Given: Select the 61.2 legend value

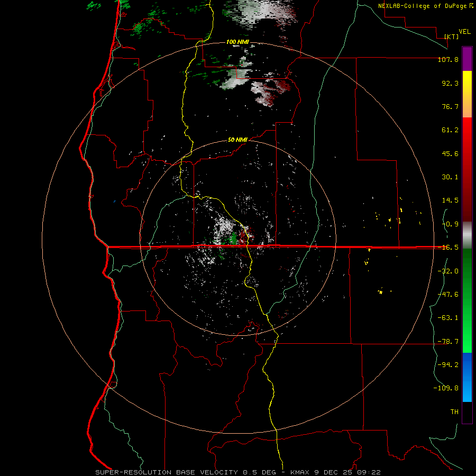Looking at the screenshot, I should (450, 130).
